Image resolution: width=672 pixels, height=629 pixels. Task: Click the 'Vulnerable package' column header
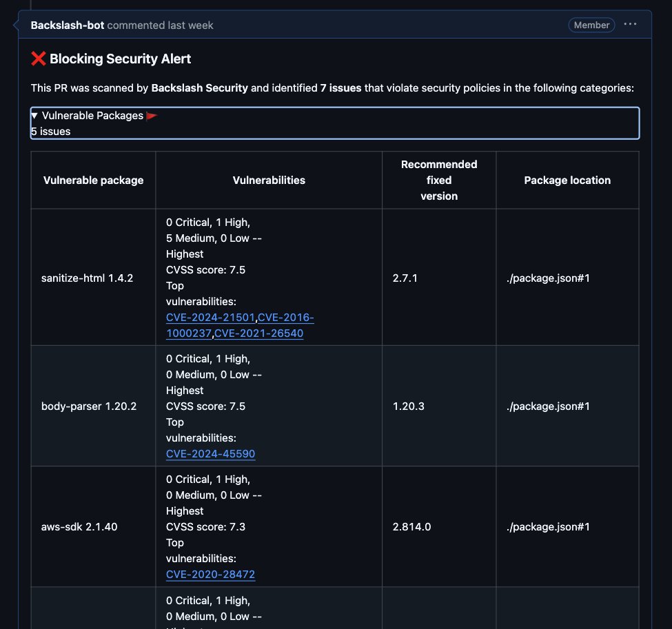[94, 181]
